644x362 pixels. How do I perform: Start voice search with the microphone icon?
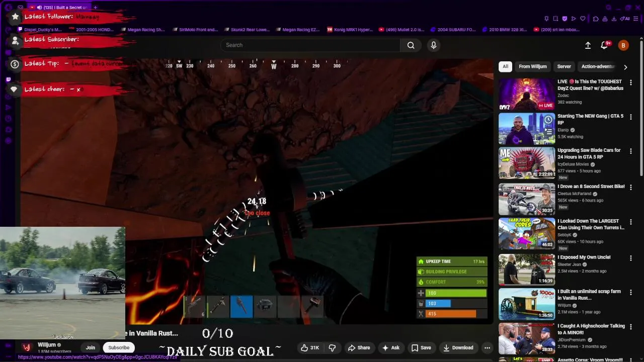tap(434, 45)
